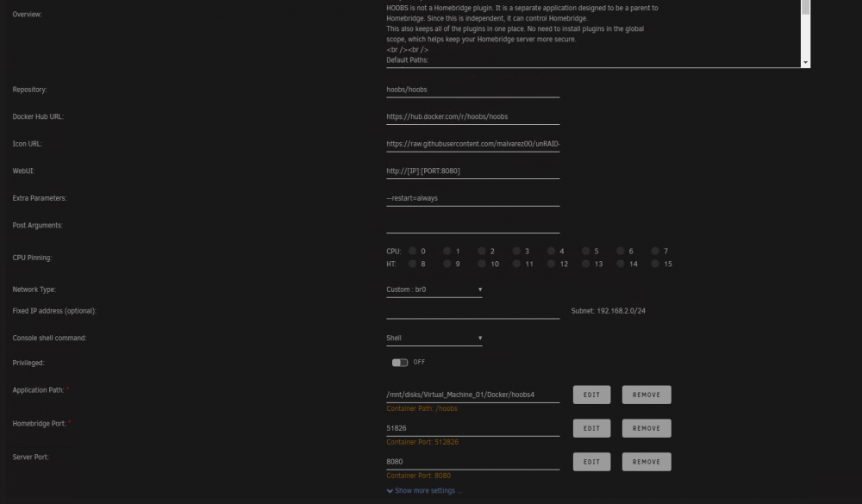
Task: Remove the Server Port entry
Action: [x=646, y=462]
